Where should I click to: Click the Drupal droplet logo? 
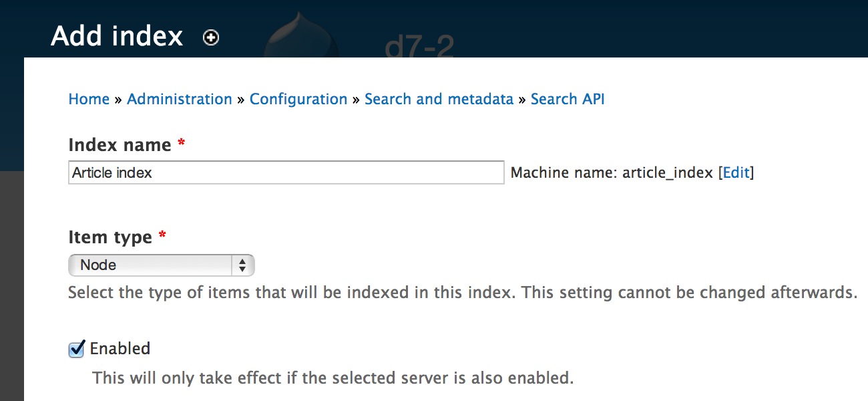(x=300, y=37)
